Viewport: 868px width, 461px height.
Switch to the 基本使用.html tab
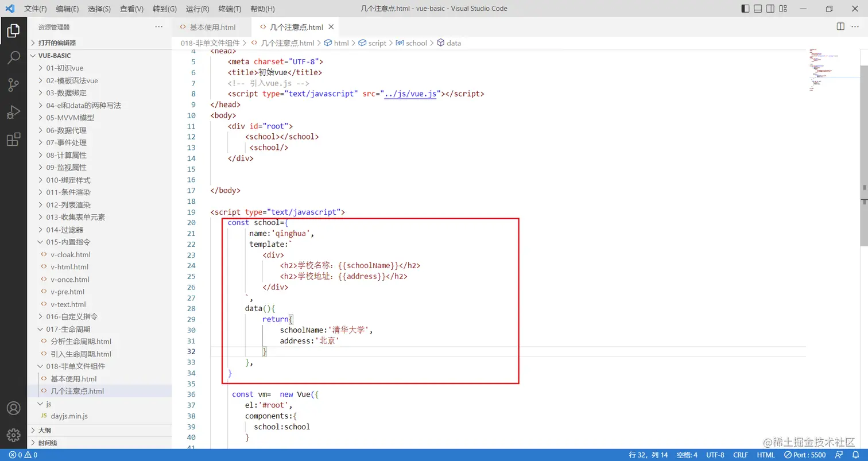point(212,27)
